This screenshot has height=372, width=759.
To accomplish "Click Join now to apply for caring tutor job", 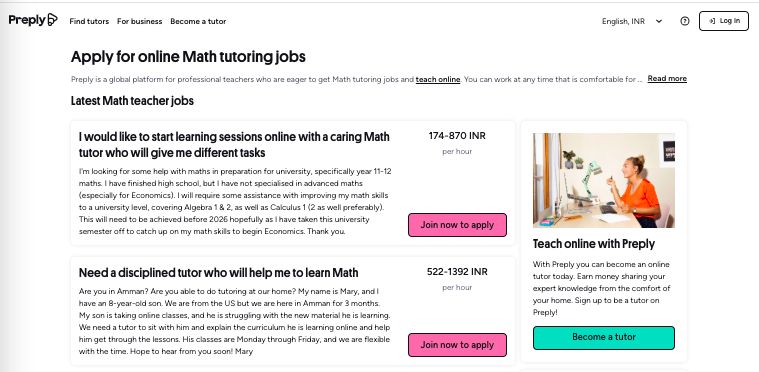I will [457, 225].
